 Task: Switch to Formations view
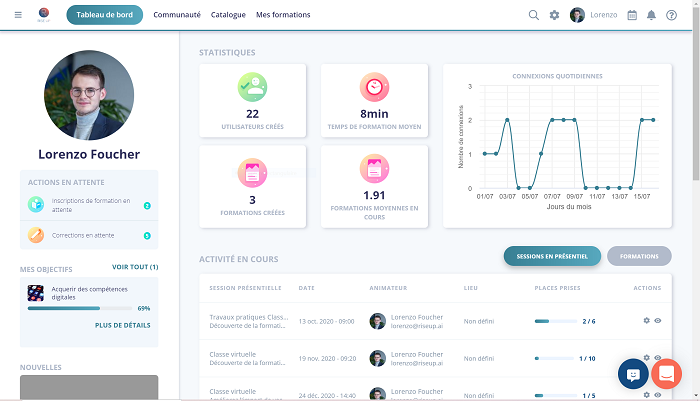pyautogui.click(x=639, y=256)
